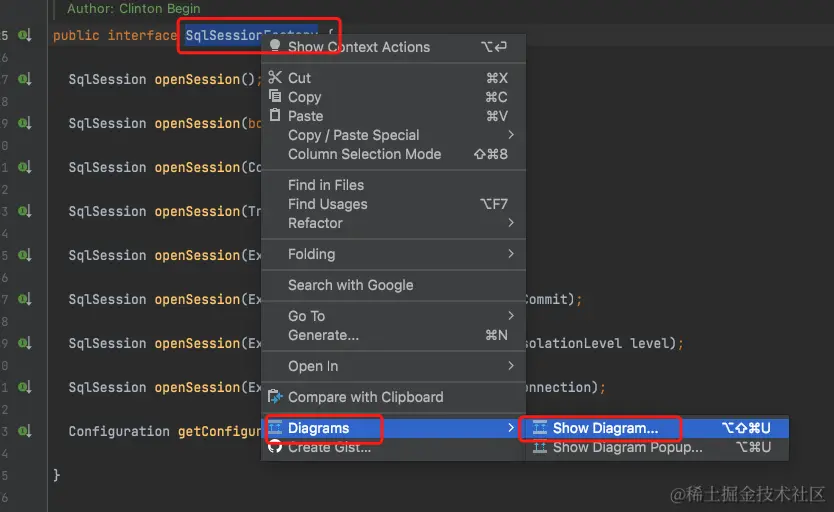Image resolution: width=834 pixels, height=512 pixels.
Task: Click gutter icon beside openSession(Tr line
Action: click(x=24, y=211)
